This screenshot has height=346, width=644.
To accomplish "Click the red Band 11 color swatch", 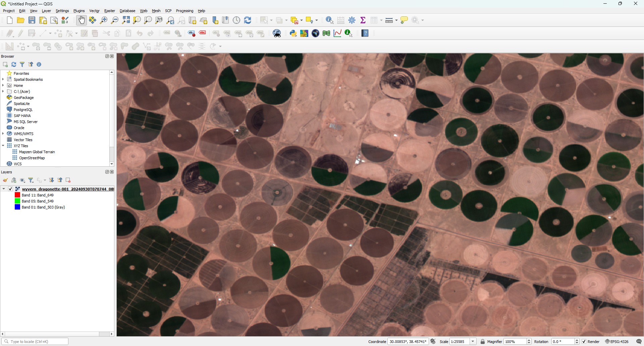I will pos(17,195).
